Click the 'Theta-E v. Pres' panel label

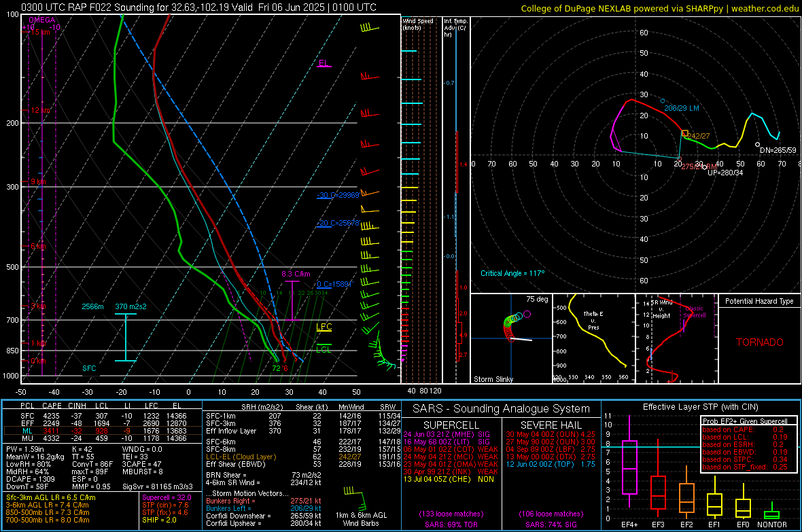pyautogui.click(x=593, y=320)
